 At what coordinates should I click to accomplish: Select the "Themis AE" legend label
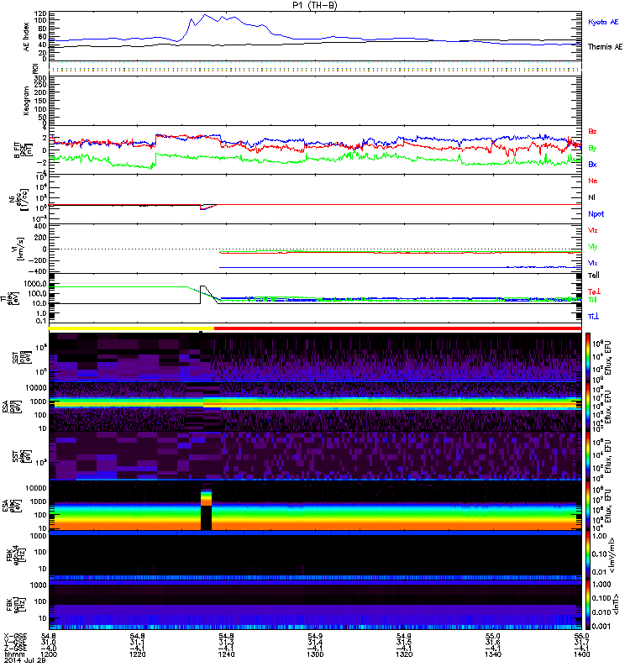(605, 47)
